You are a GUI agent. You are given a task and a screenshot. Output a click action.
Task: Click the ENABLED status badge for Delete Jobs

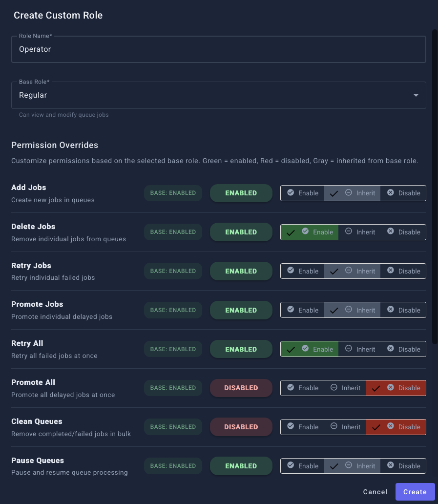coord(241,232)
